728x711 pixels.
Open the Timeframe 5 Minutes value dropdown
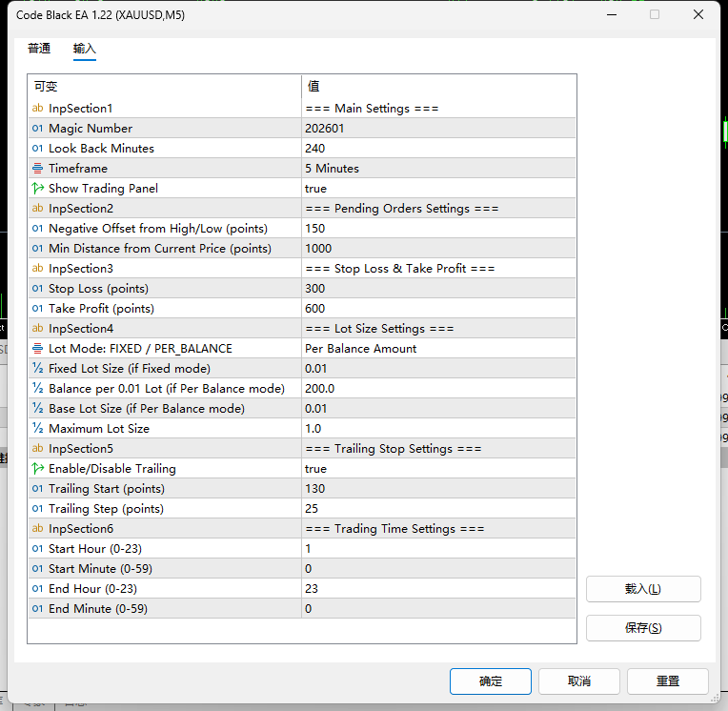438,168
